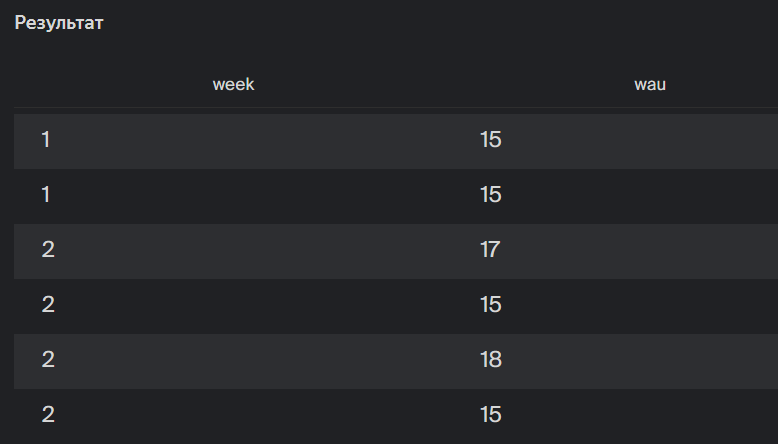Image resolution: width=778 pixels, height=444 pixels.
Task: Select week cell in first row
Action: click(46, 140)
